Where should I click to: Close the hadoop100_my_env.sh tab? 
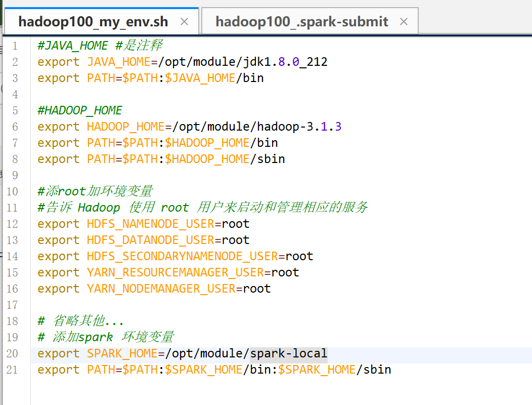(x=184, y=22)
